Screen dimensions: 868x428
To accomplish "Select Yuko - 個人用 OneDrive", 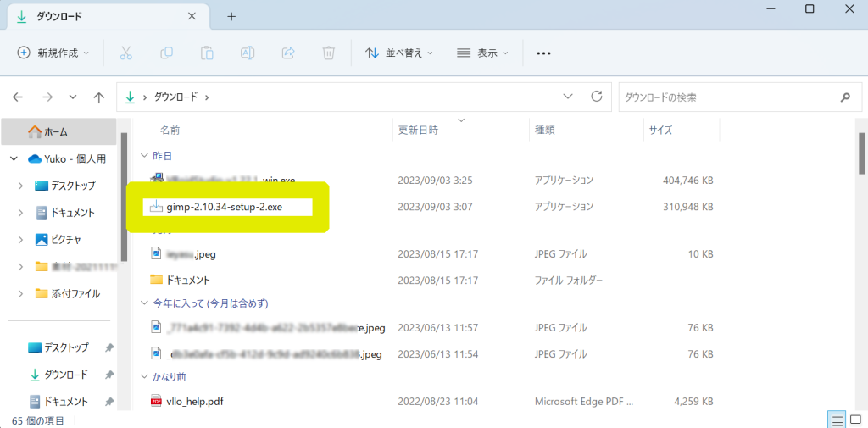I will click(66, 158).
